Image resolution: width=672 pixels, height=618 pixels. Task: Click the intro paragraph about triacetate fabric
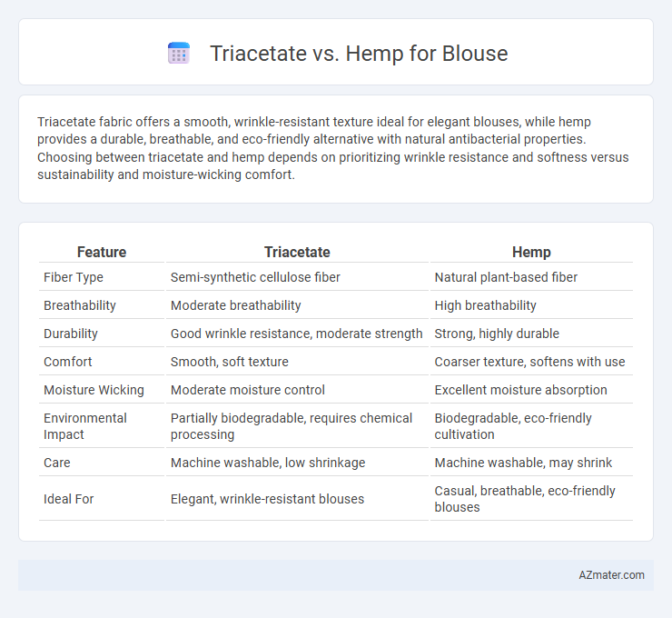pyautogui.click(x=333, y=148)
